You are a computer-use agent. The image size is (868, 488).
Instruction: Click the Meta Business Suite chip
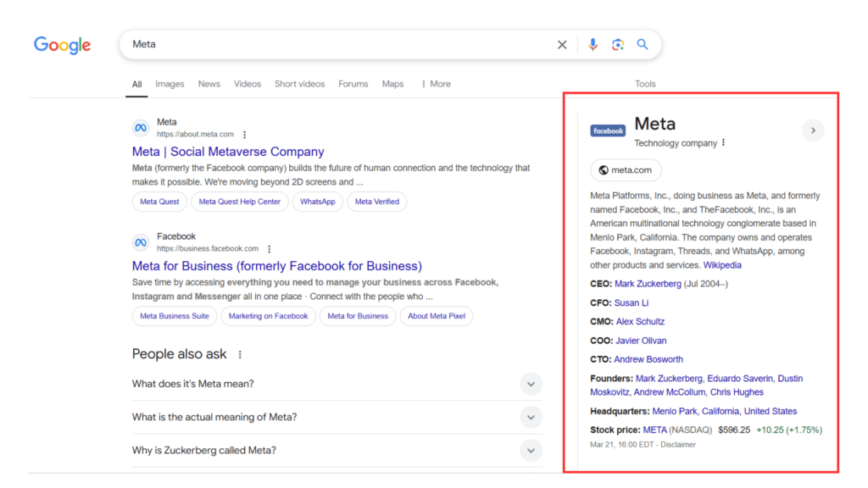(x=175, y=317)
